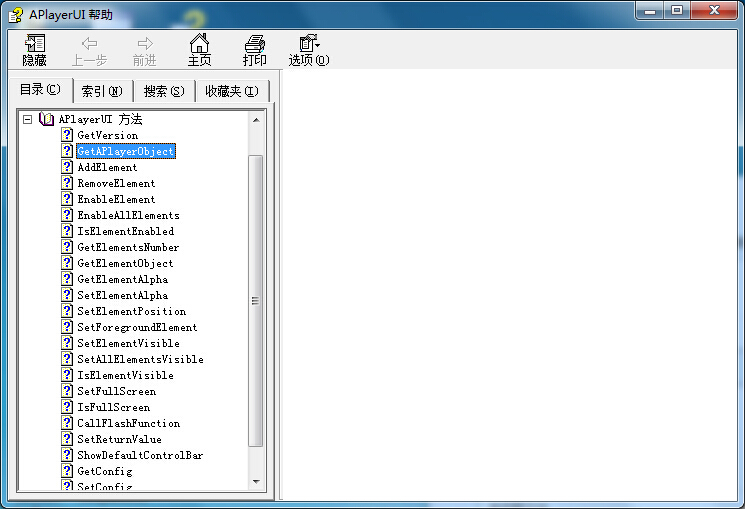Click the topic icon beside IsElementVisible

coord(67,375)
